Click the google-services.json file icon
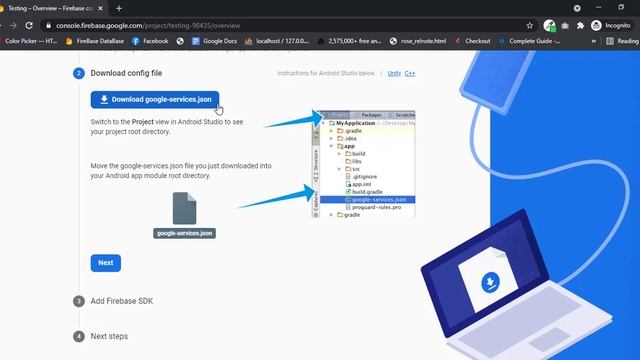The width and height of the screenshot is (640, 360). point(184,209)
